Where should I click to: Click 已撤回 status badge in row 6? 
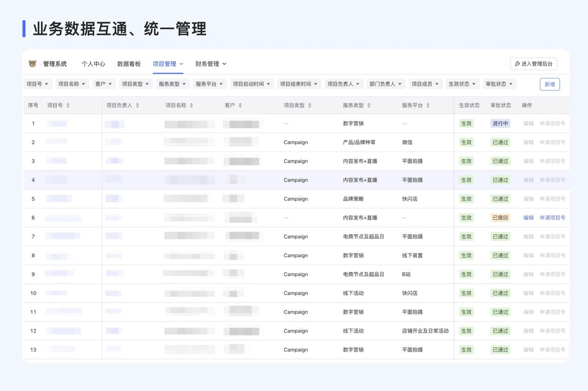(x=500, y=218)
